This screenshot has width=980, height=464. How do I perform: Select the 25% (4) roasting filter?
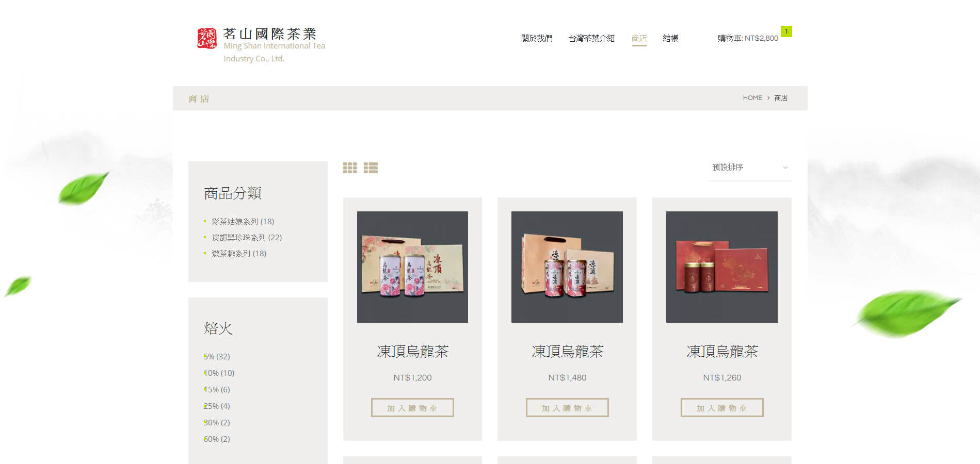(216, 406)
